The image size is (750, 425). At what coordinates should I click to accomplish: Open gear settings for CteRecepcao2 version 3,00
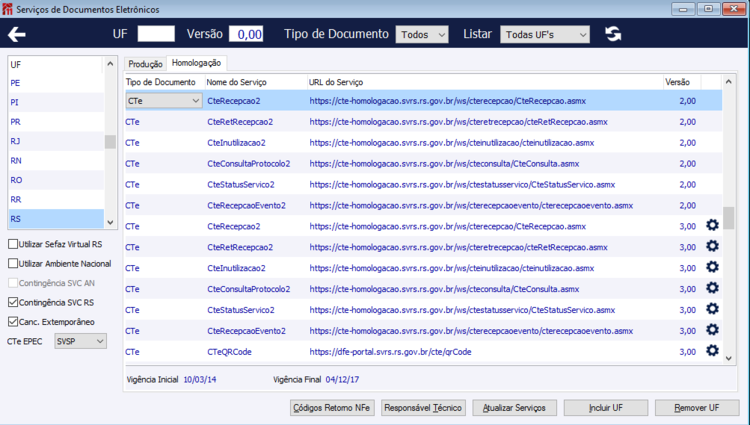tap(712, 225)
